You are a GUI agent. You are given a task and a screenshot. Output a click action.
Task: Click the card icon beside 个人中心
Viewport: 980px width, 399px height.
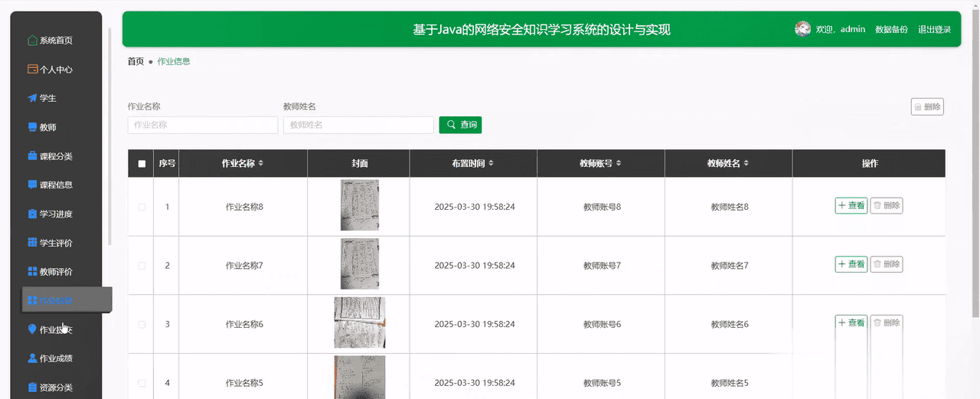[x=32, y=69]
